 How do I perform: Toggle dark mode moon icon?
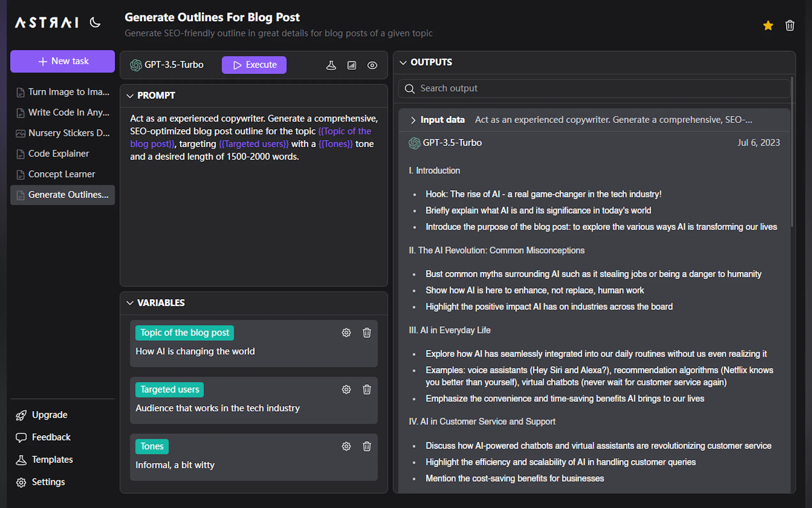95,22
